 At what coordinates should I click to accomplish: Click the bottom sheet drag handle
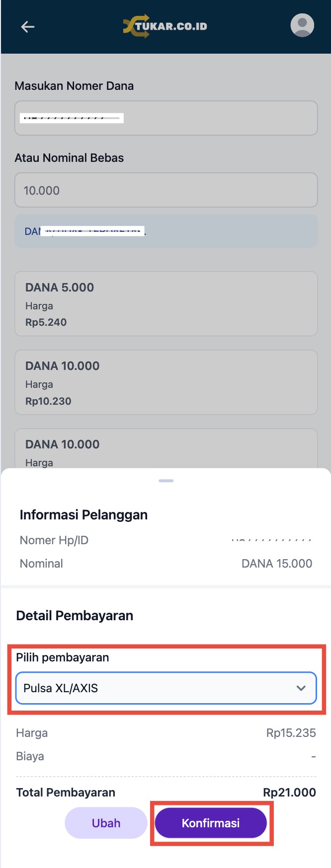pos(166,481)
